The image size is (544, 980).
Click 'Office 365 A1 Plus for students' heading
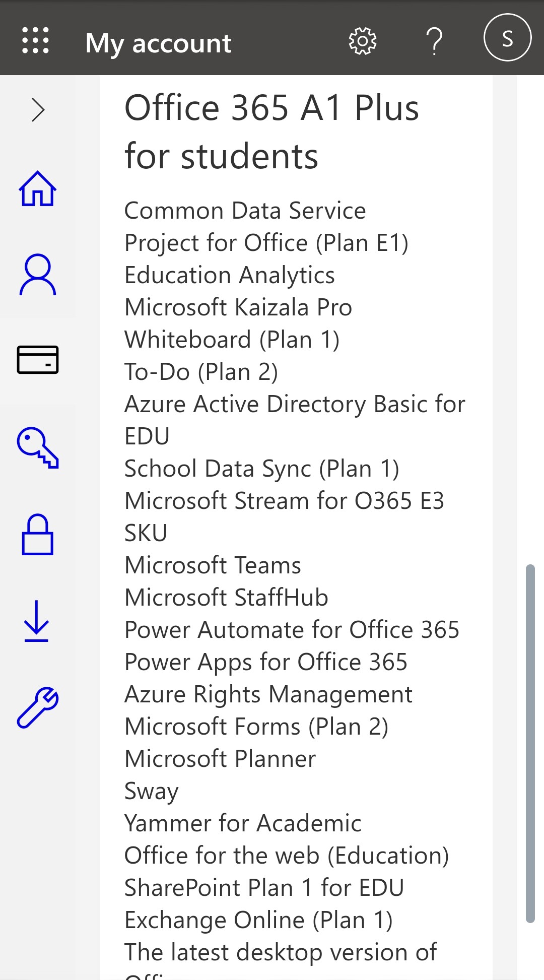271,132
